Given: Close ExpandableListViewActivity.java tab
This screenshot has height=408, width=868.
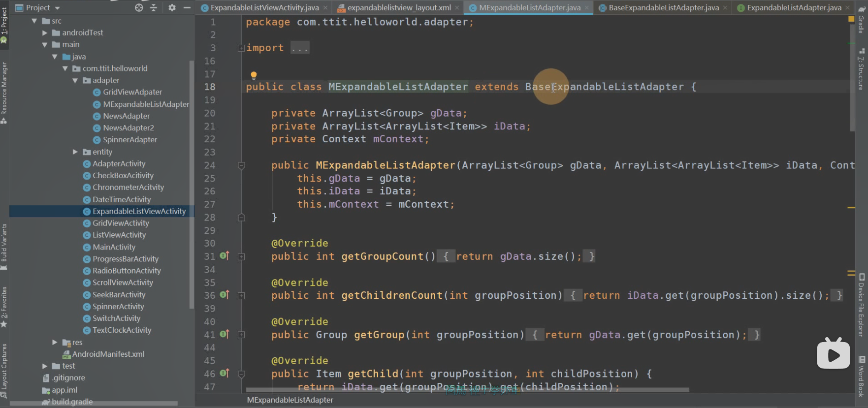Looking at the screenshot, I should click(325, 7).
